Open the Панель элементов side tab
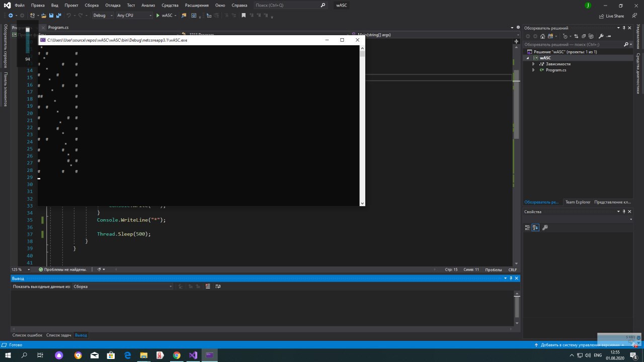Image resolution: width=644 pixels, height=362 pixels. (6, 89)
